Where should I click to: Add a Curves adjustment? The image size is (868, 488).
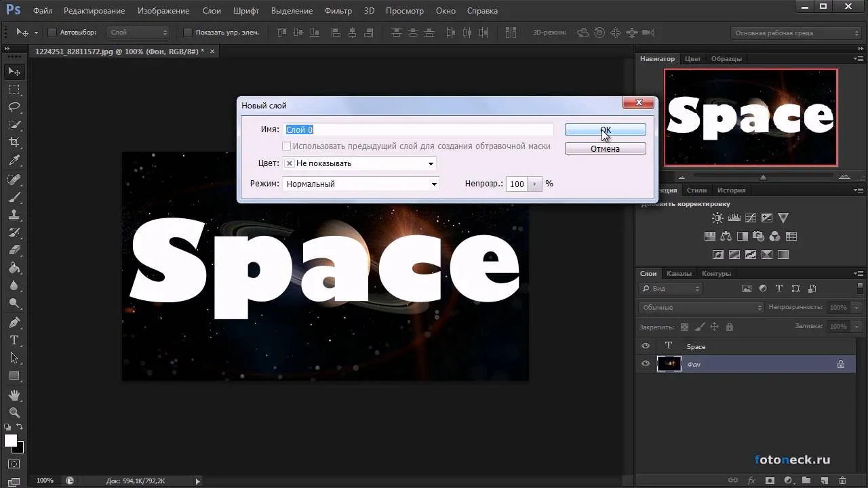[x=751, y=218]
